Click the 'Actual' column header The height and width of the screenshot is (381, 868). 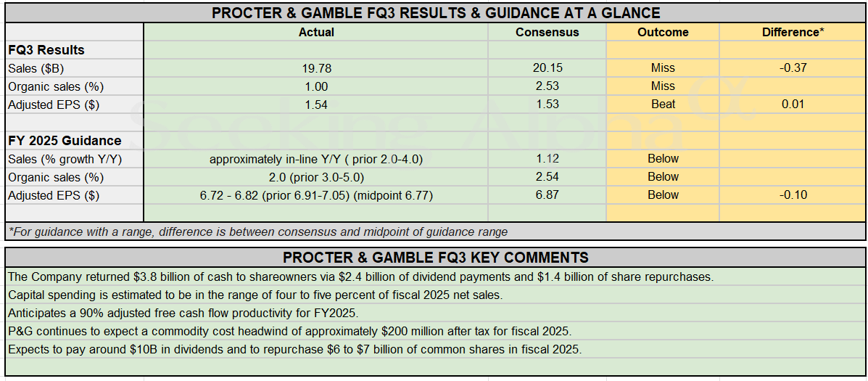pyautogui.click(x=316, y=32)
